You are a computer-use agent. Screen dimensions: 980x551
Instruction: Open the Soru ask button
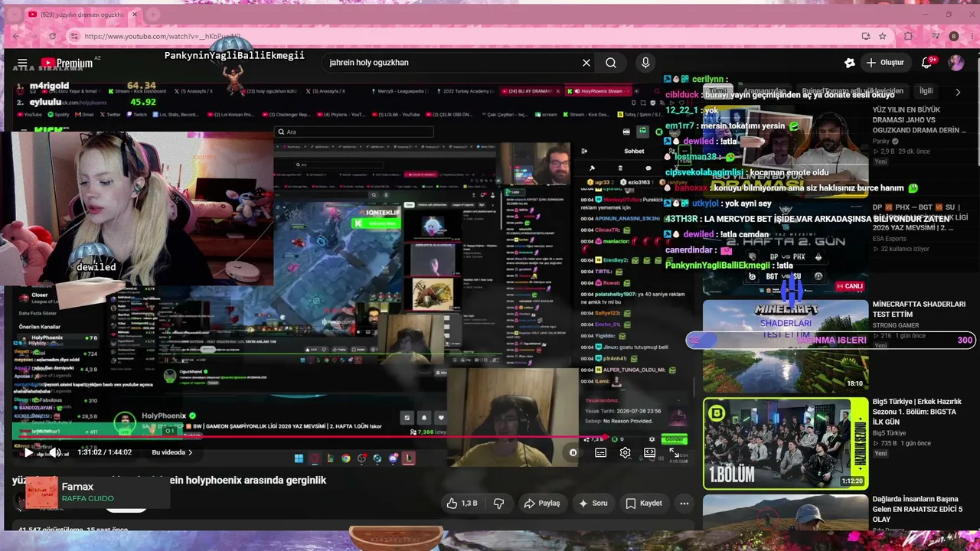(x=593, y=503)
